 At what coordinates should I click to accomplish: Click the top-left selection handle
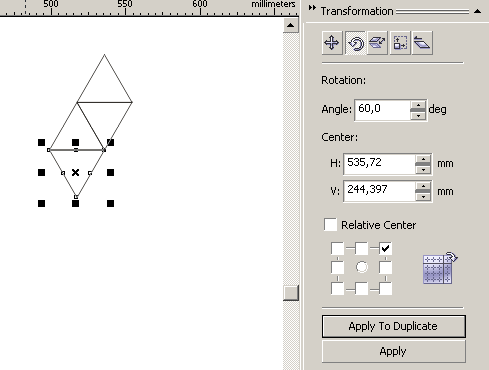click(41, 143)
